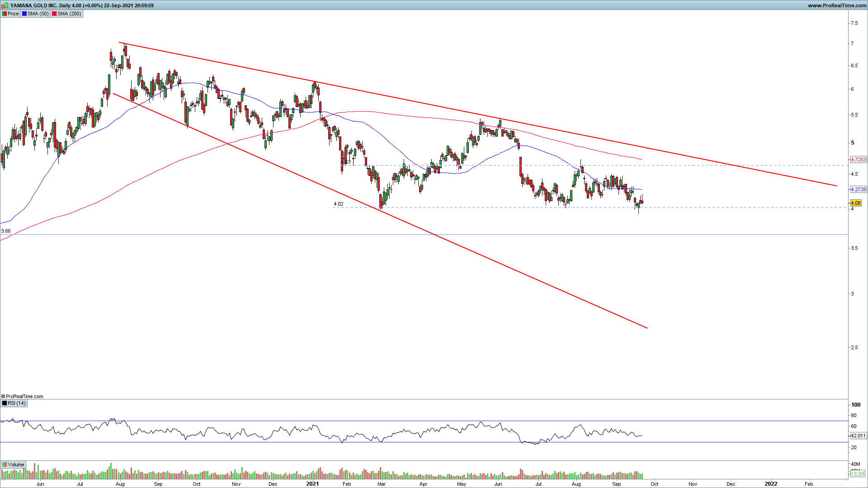Open the SMA (50) indicator settings label

click(38, 14)
